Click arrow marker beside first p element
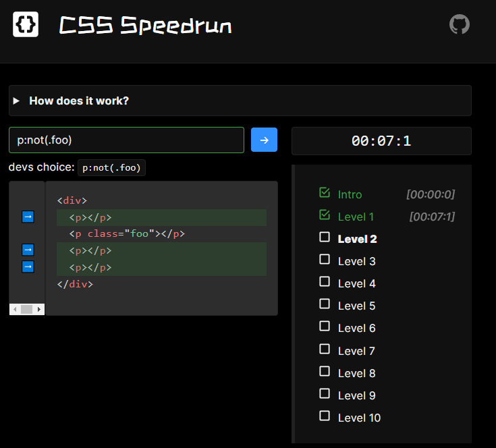Viewport: 496px width, 448px height. click(28, 217)
